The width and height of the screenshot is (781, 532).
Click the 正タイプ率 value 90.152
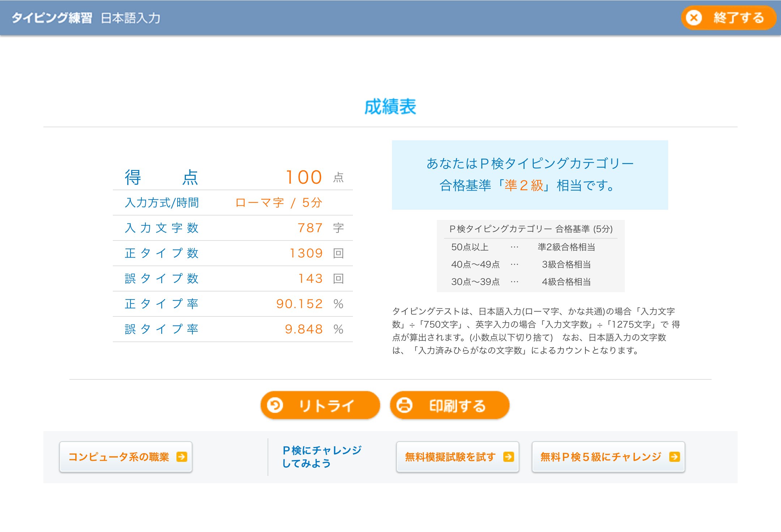click(299, 304)
